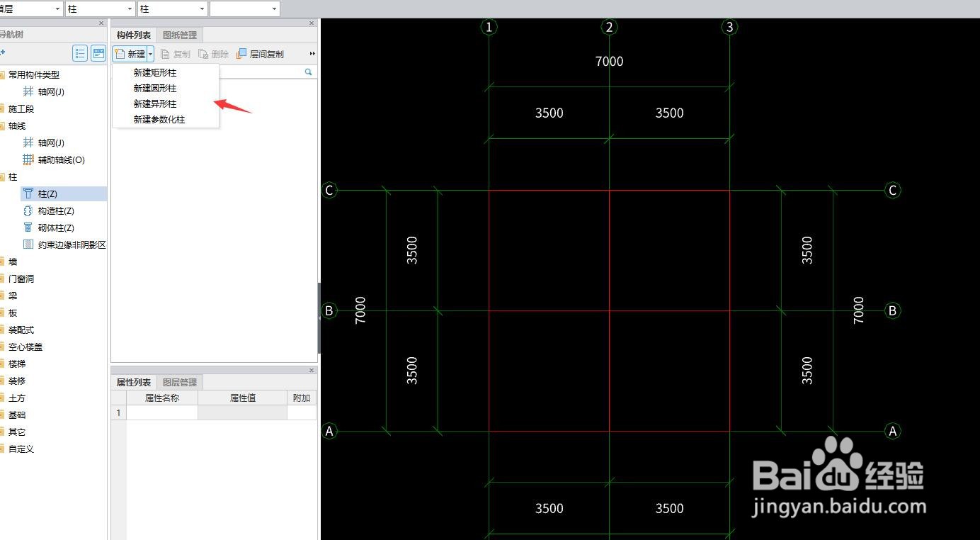Close the navigation tree panel
This screenshot has height=540, width=980.
click(x=101, y=23)
